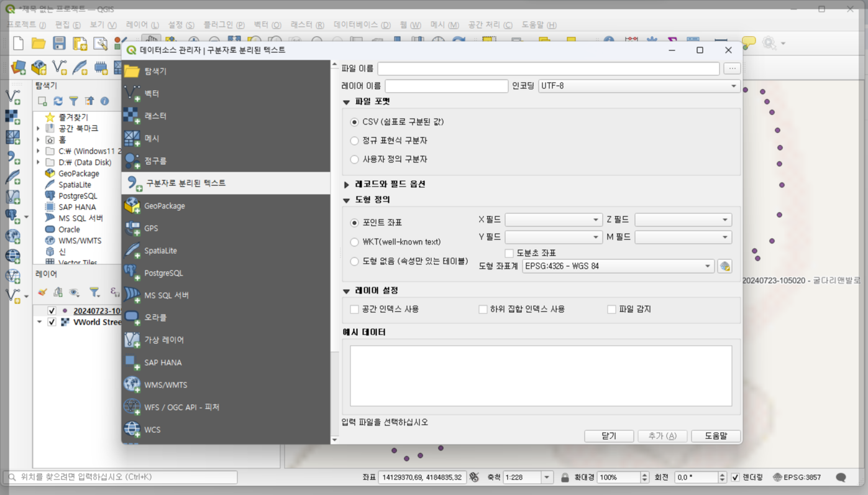
Task: Switch to GeoPackage tab in data source manager
Action: 226,206
